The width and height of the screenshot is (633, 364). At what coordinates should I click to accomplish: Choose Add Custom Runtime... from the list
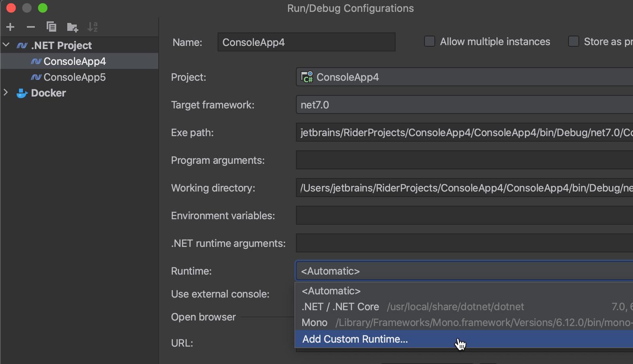pos(355,339)
